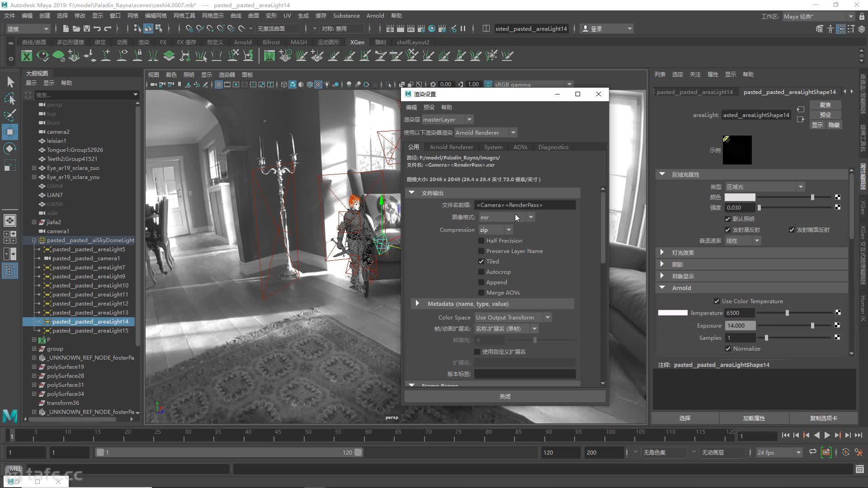
Task: Toggle the Normalize checkbox
Action: (728, 349)
